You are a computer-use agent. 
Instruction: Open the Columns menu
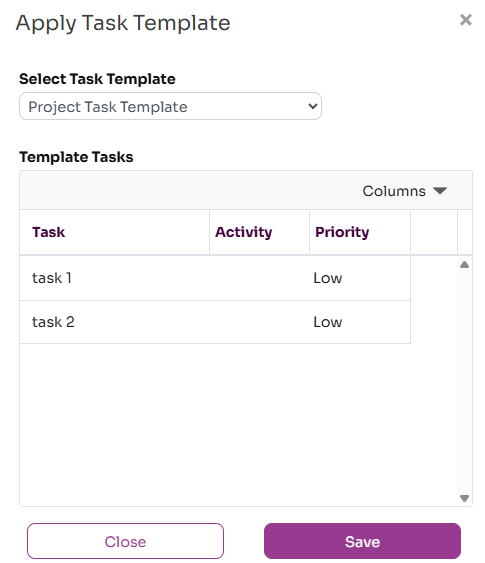(x=404, y=191)
